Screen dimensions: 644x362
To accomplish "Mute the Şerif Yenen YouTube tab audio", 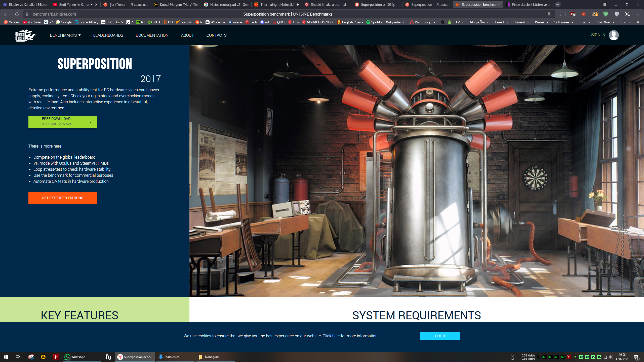I will click(x=92, y=5).
